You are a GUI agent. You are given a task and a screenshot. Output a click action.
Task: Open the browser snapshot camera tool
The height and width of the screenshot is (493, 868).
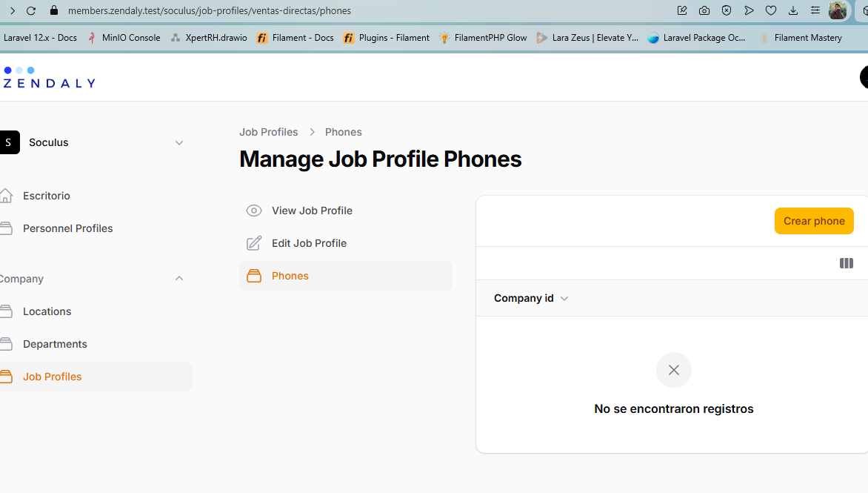704,11
